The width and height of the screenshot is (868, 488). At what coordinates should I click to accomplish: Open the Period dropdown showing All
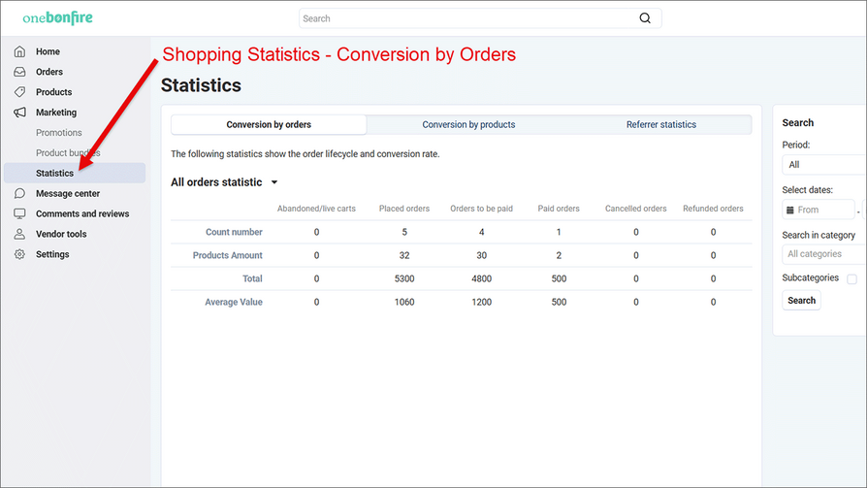824,165
